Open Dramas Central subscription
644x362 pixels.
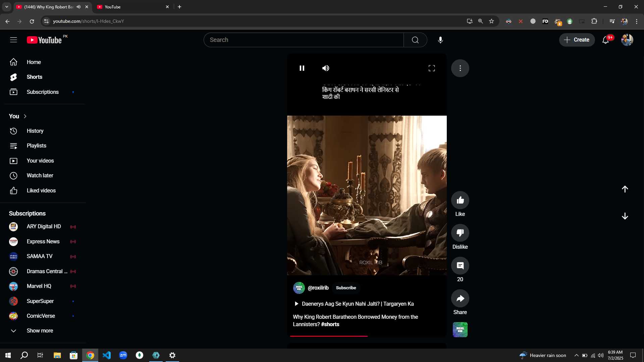tap(43, 271)
